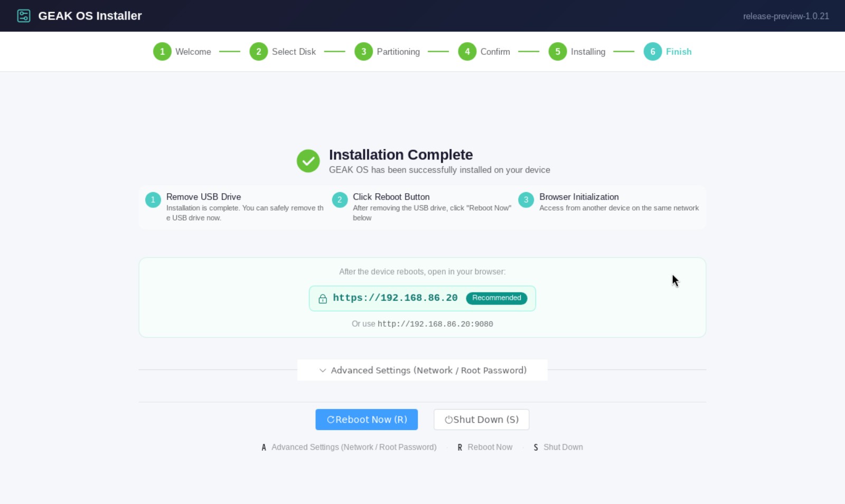
Task: Select the Confirm step label
Action: (495, 52)
